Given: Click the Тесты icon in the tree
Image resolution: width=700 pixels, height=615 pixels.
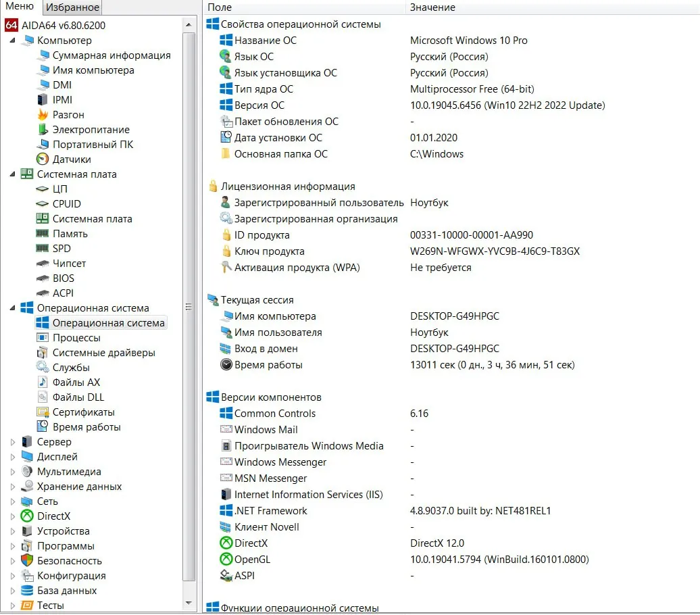Looking at the screenshot, I should 27,605.
